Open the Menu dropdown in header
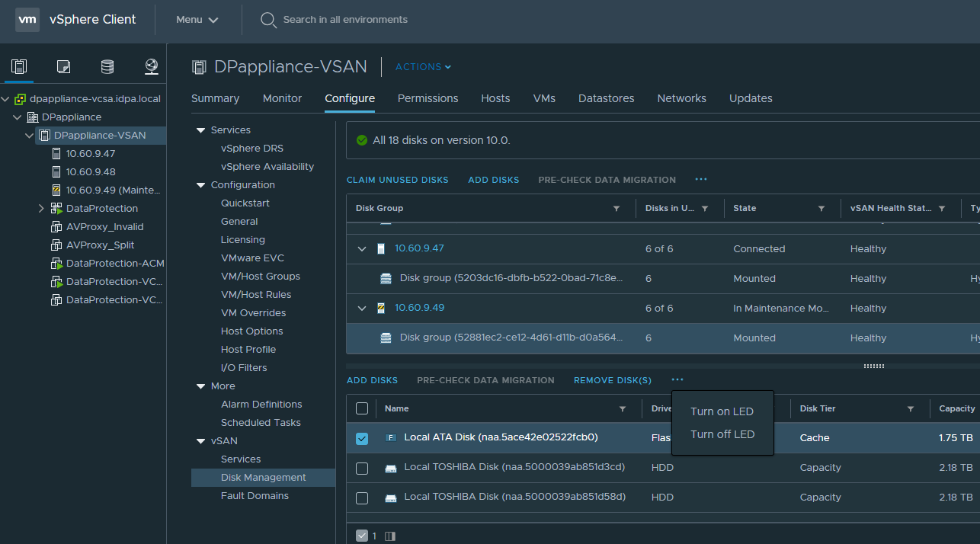The height and width of the screenshot is (544, 980). point(197,20)
